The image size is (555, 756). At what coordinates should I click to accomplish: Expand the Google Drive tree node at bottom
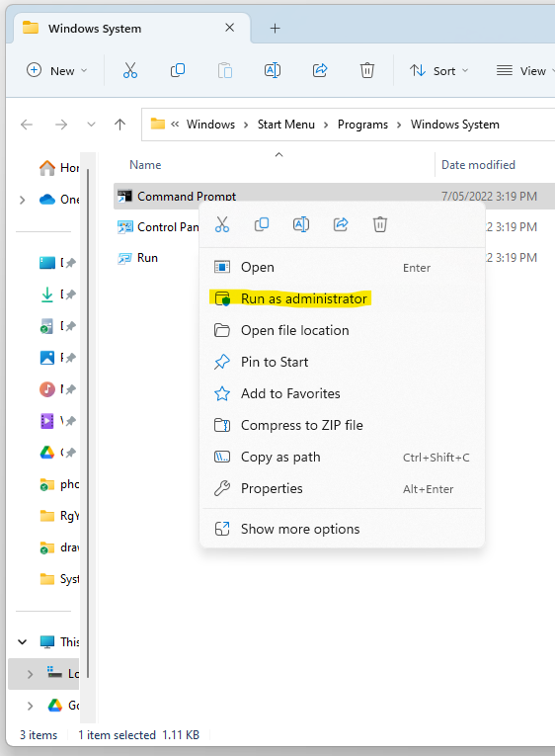tap(30, 706)
